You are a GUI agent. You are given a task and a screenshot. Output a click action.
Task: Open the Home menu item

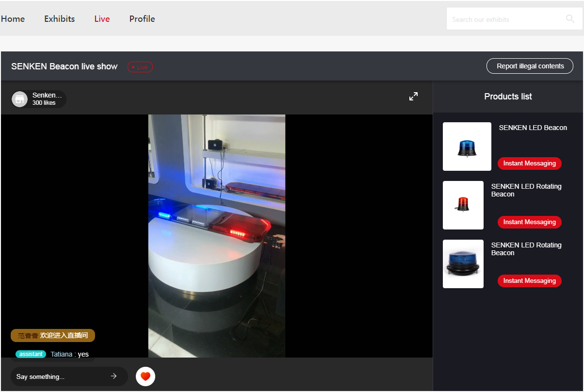coord(13,19)
